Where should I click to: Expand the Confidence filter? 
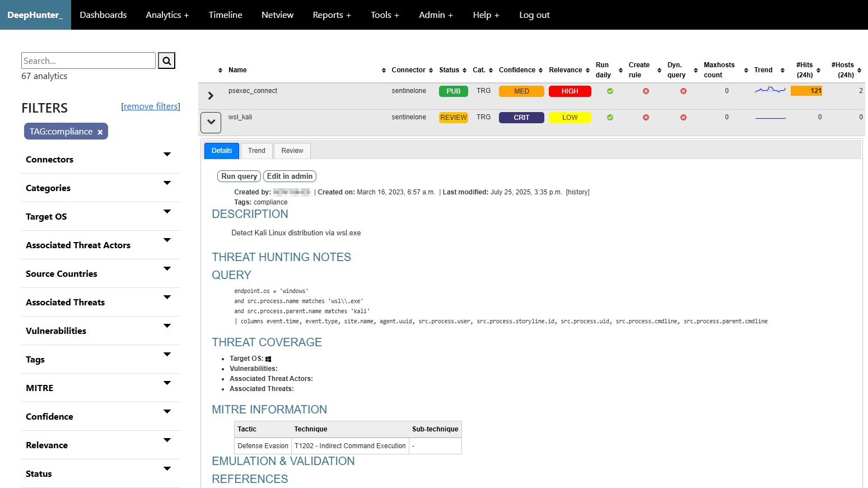click(101, 416)
